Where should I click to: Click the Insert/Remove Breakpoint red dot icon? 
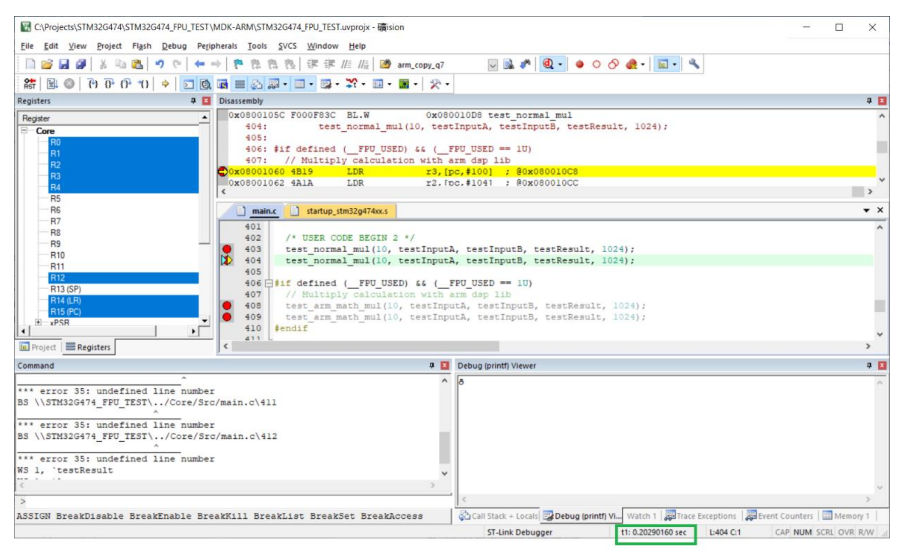coord(579,64)
